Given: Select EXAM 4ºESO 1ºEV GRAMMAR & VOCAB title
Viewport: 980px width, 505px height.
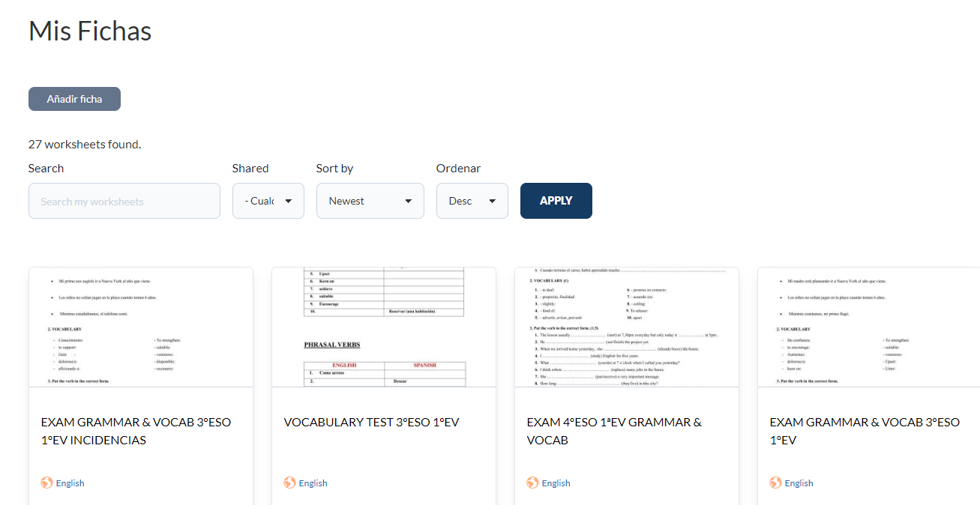Looking at the screenshot, I should 614,431.
